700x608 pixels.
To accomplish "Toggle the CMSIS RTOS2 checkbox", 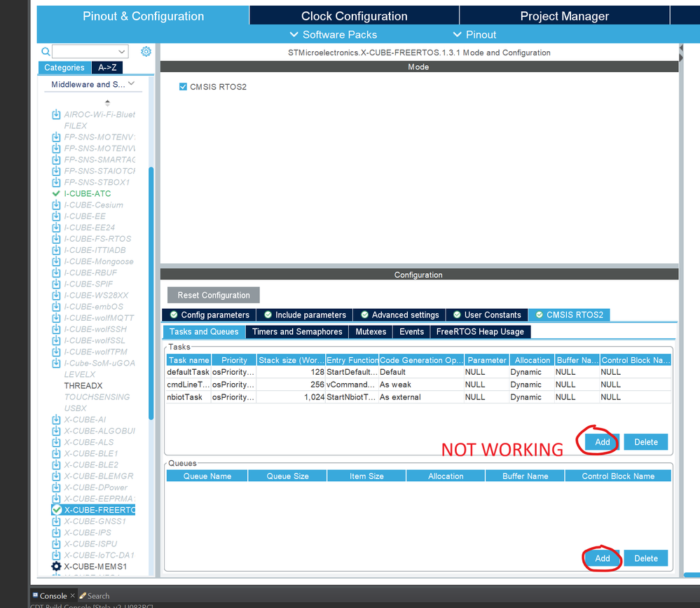I will point(183,87).
